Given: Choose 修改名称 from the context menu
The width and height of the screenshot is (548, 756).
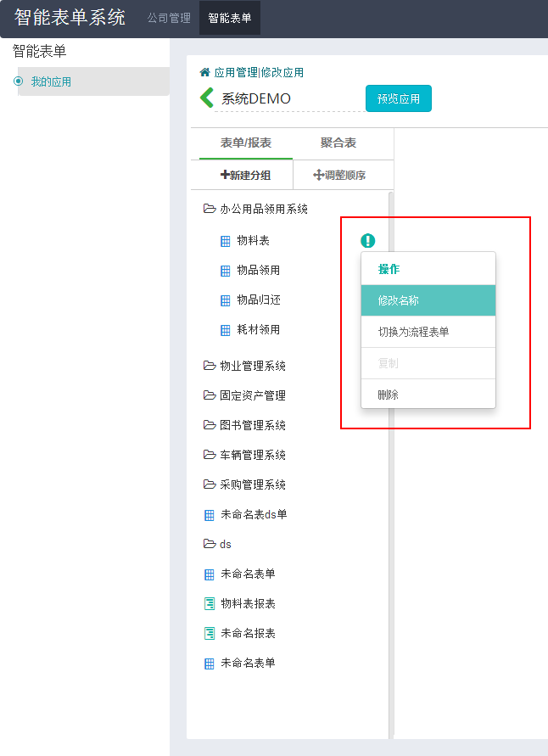Looking at the screenshot, I should [428, 300].
